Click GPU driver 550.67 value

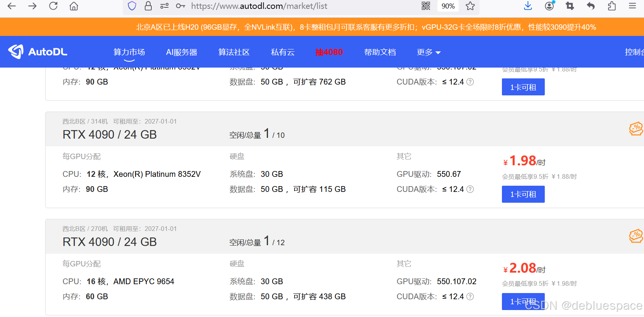(449, 174)
